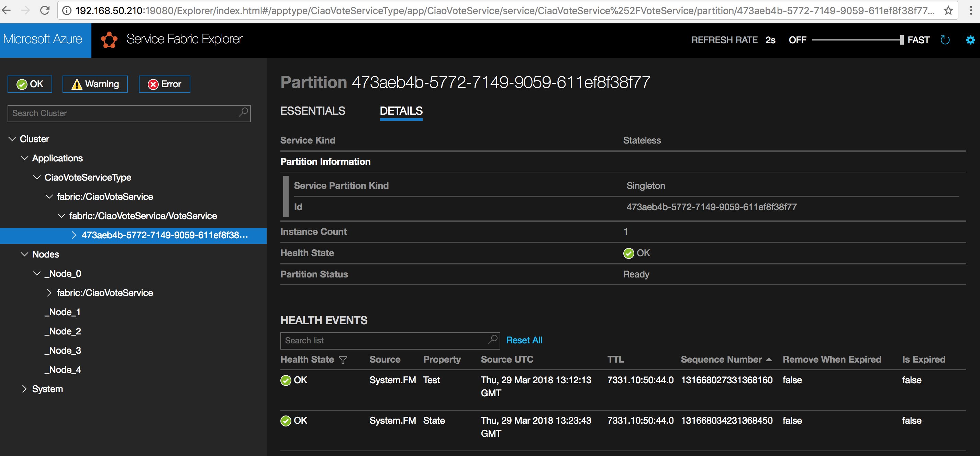Select the DETAILS tab

401,111
